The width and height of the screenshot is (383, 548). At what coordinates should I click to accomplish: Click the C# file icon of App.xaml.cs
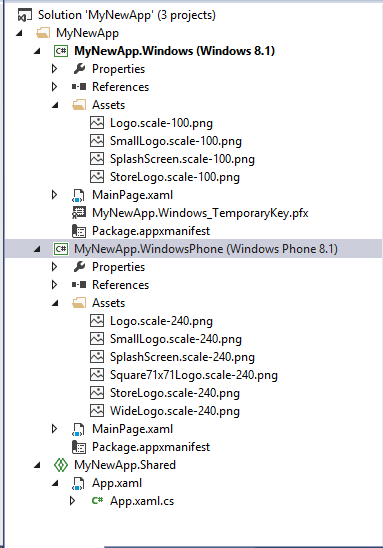point(97,501)
